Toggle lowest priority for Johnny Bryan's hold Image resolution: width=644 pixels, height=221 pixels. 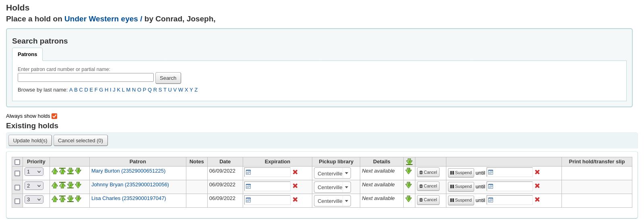pos(409,185)
